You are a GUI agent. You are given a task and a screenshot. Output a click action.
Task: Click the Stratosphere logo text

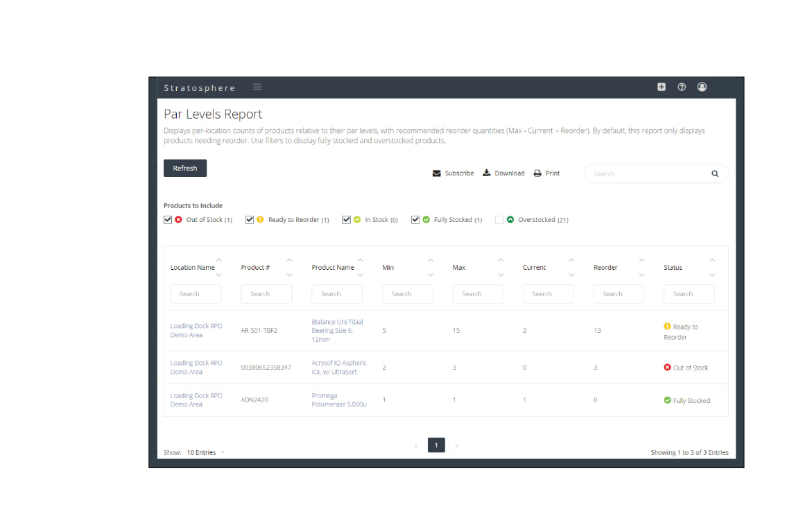pyautogui.click(x=200, y=87)
